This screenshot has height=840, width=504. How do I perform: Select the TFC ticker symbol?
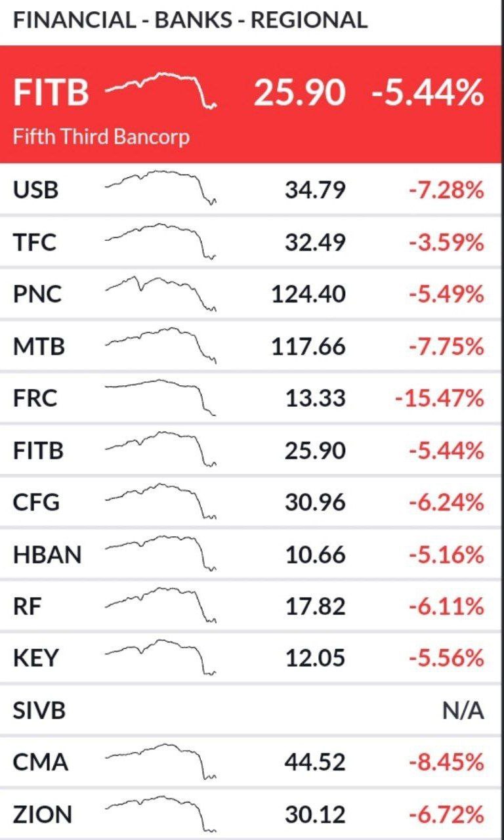(x=35, y=243)
